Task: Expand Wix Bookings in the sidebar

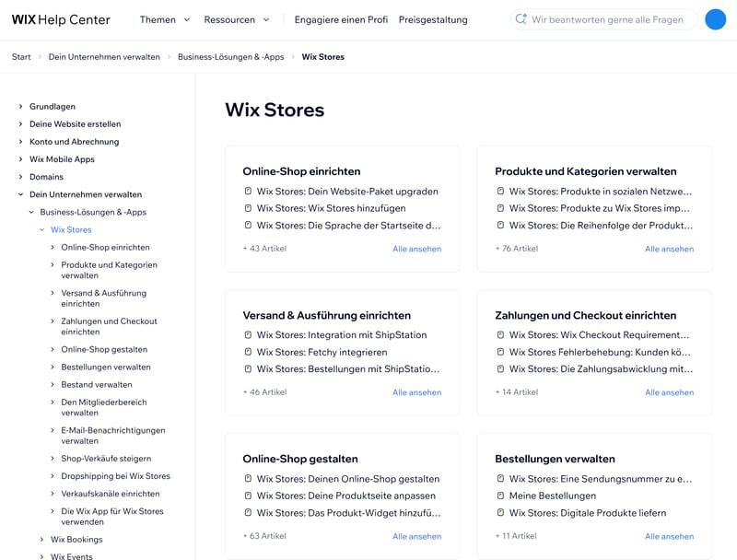Action: [41, 540]
